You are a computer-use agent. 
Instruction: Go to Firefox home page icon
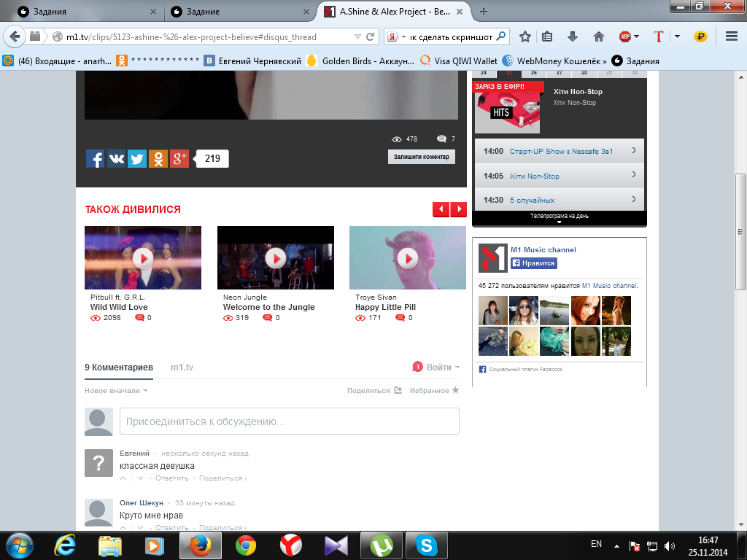[x=599, y=36]
